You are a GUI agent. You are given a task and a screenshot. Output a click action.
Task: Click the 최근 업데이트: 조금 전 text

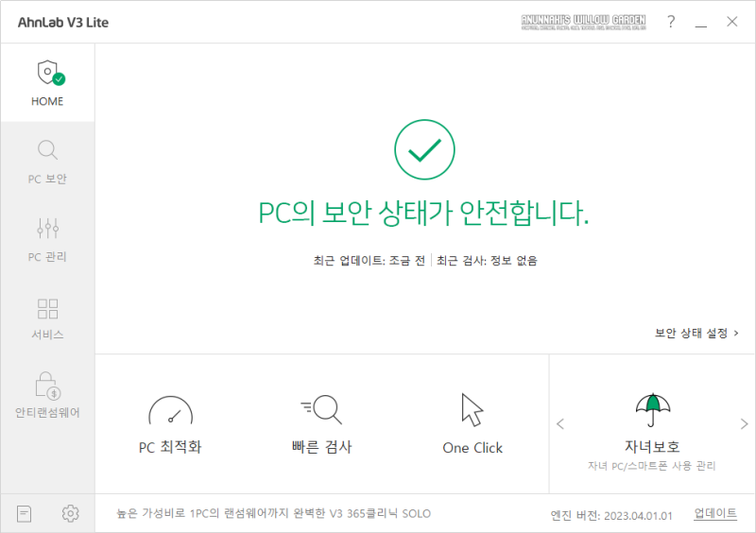click(369, 261)
